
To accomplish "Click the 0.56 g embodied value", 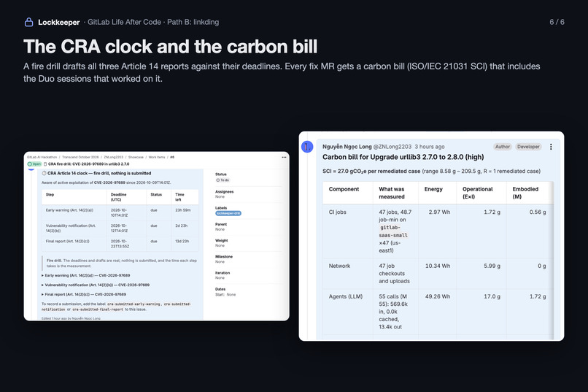I will click(x=538, y=212).
